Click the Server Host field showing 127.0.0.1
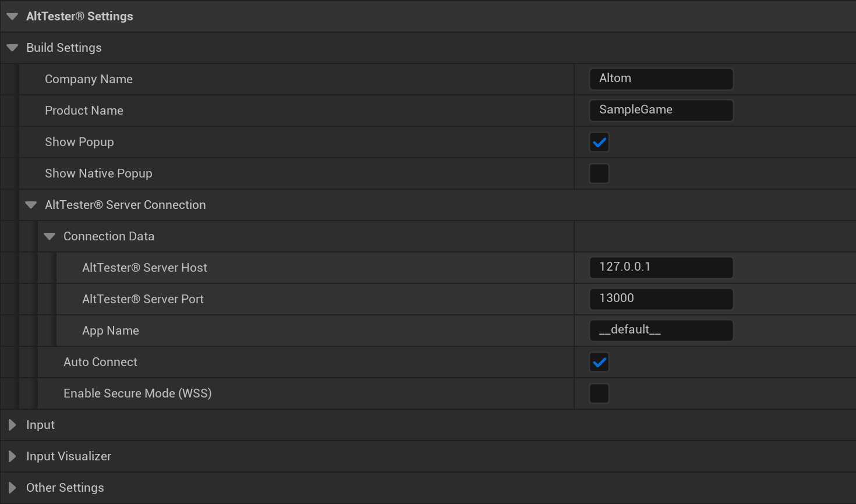The height and width of the screenshot is (504, 856). click(x=661, y=267)
